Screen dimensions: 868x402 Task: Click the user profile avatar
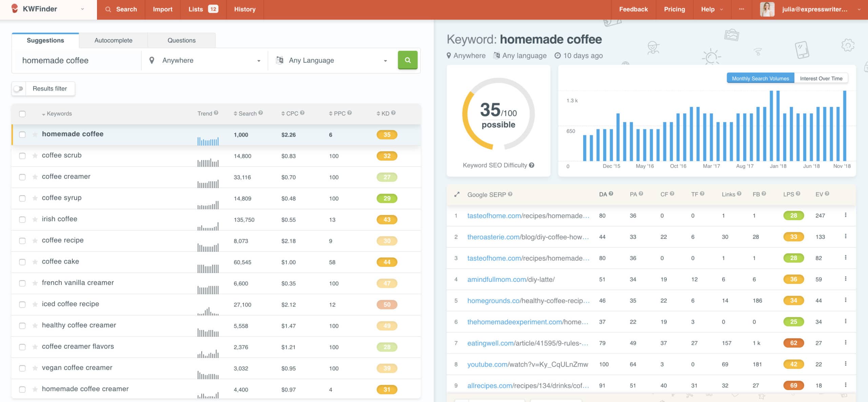pyautogui.click(x=767, y=9)
